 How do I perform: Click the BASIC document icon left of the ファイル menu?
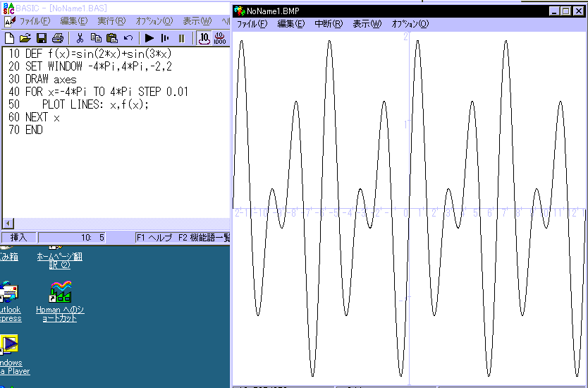[10, 21]
